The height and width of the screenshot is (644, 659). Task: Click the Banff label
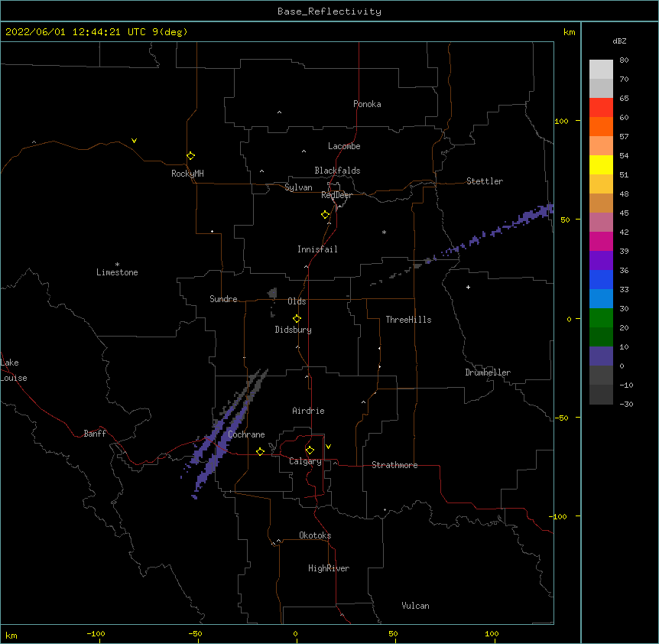click(95, 434)
